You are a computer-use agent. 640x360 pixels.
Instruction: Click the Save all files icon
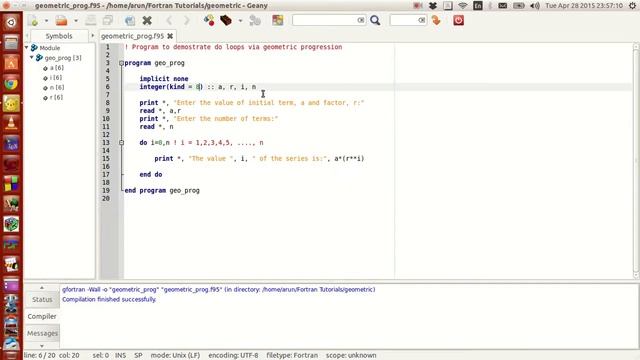pos(108,20)
